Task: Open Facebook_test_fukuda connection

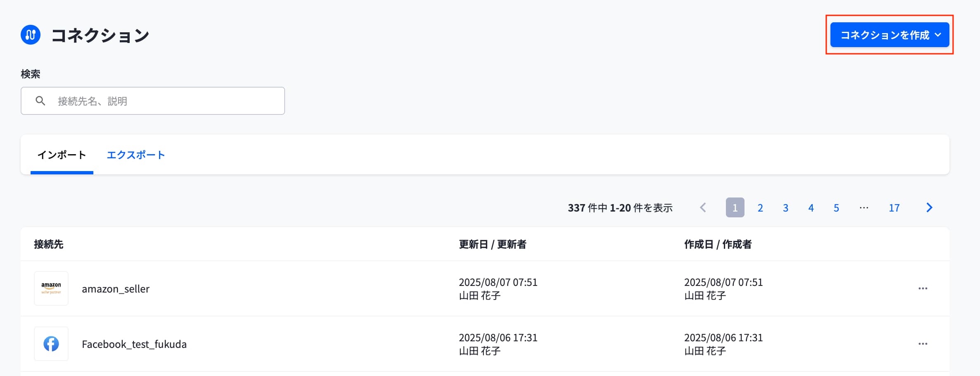Action: click(134, 344)
